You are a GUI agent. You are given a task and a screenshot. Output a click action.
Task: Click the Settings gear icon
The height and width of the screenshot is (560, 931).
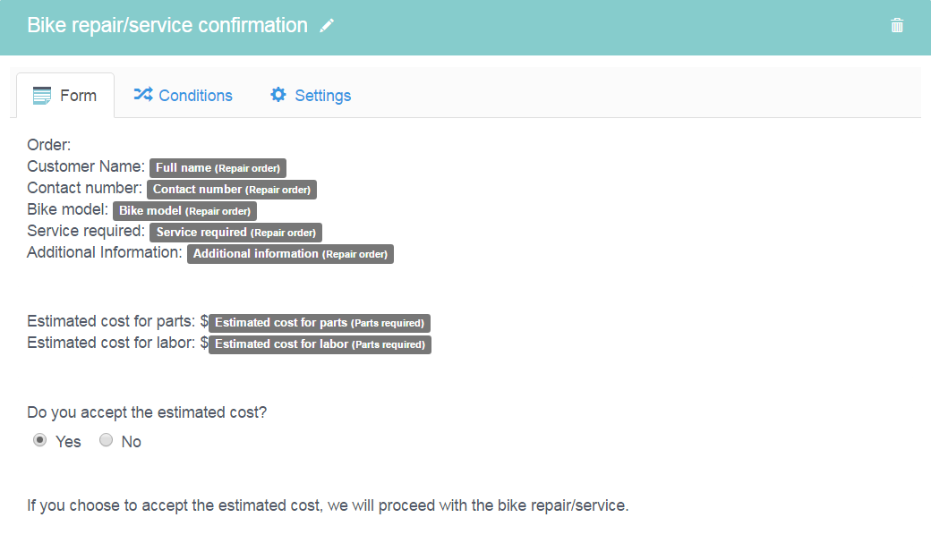278,94
